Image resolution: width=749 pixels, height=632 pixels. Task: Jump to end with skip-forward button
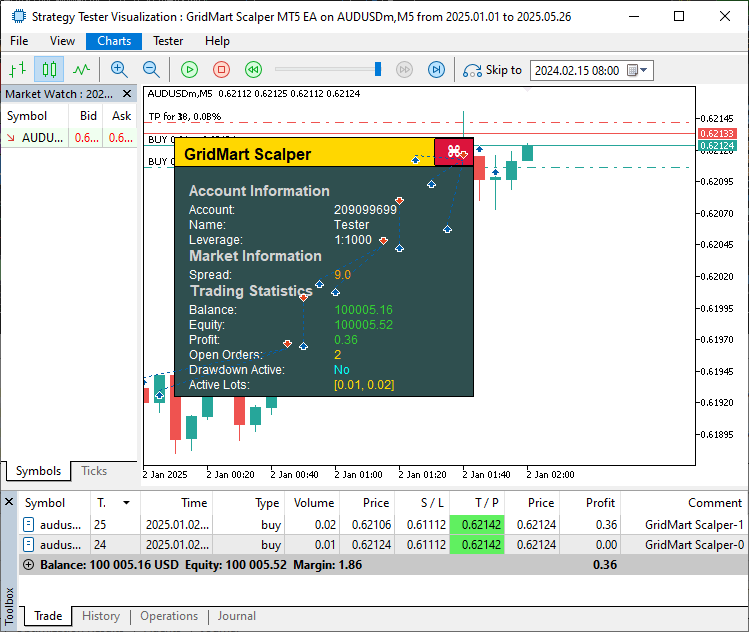436,69
